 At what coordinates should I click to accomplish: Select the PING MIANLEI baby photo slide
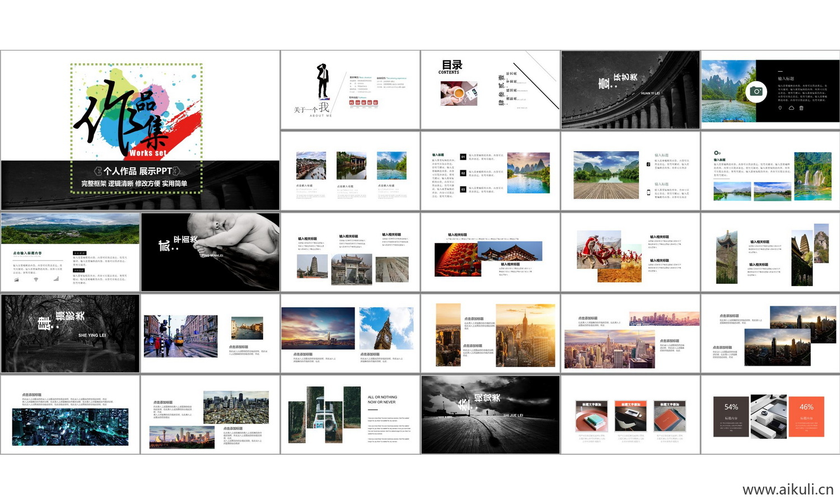point(210,252)
